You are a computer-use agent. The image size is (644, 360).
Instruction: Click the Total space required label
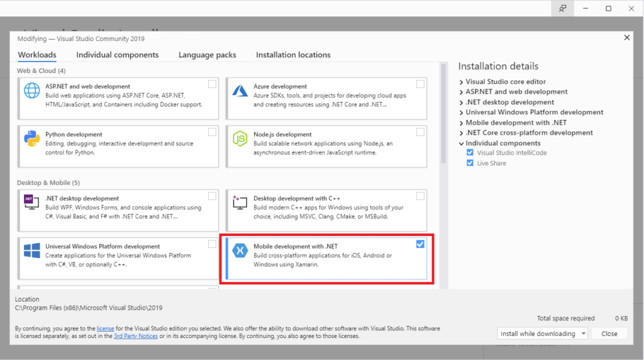pos(565,318)
